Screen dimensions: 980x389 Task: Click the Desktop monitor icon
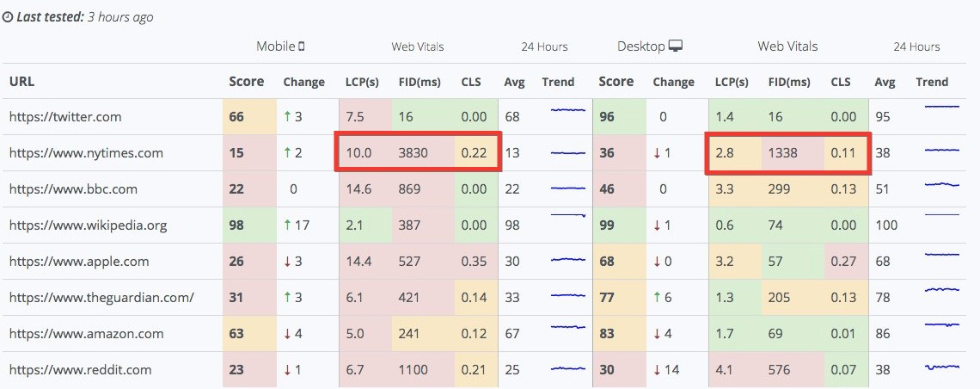click(x=676, y=46)
